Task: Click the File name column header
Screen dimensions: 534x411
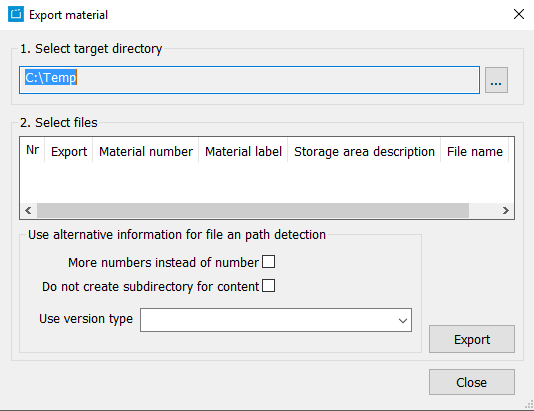Action: coord(474,152)
